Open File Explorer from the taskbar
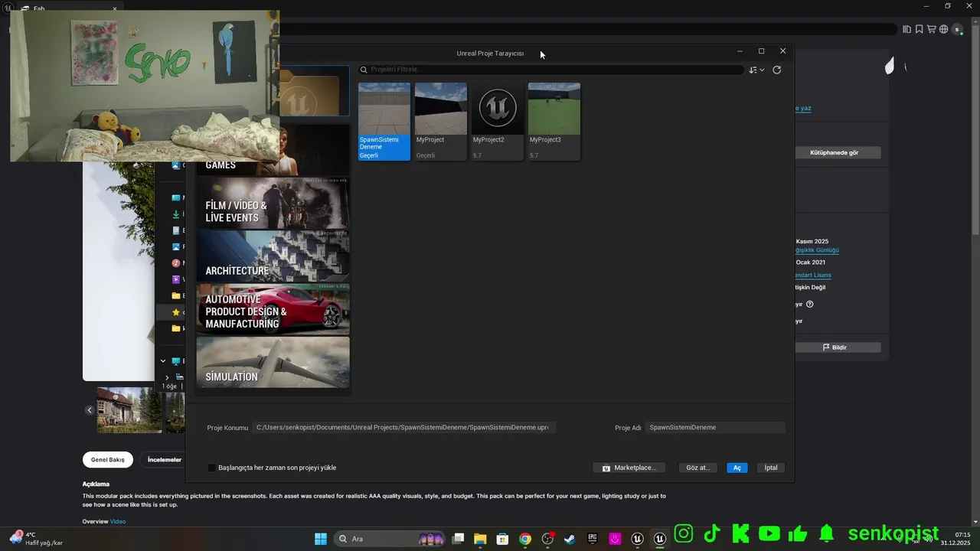The width and height of the screenshot is (980, 551). pyautogui.click(x=480, y=539)
